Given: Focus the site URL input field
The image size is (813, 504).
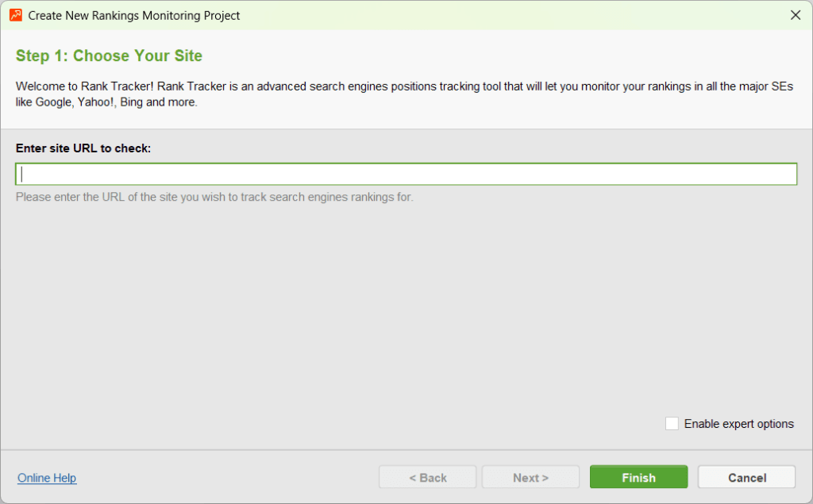Looking at the screenshot, I should (405, 174).
